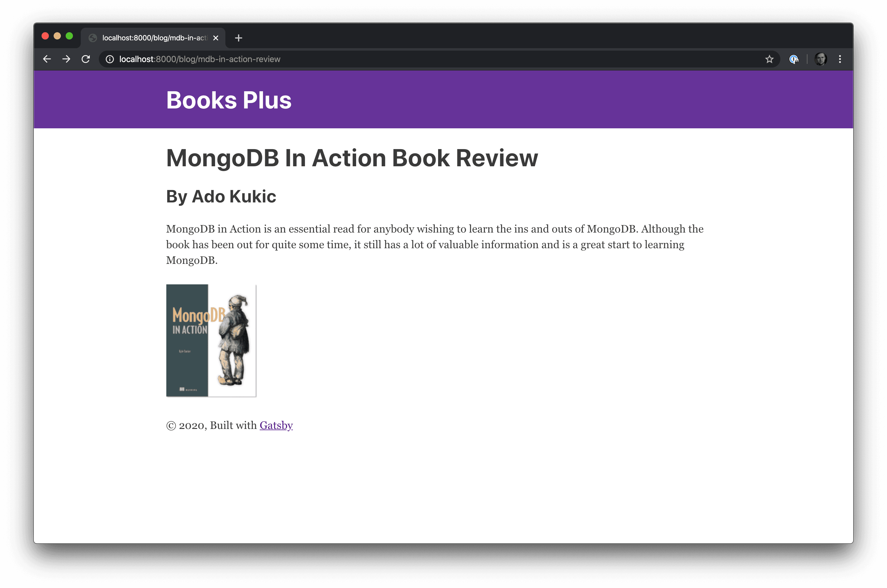887x588 pixels.
Task: Click the tab's favicon globe icon
Action: (92, 37)
